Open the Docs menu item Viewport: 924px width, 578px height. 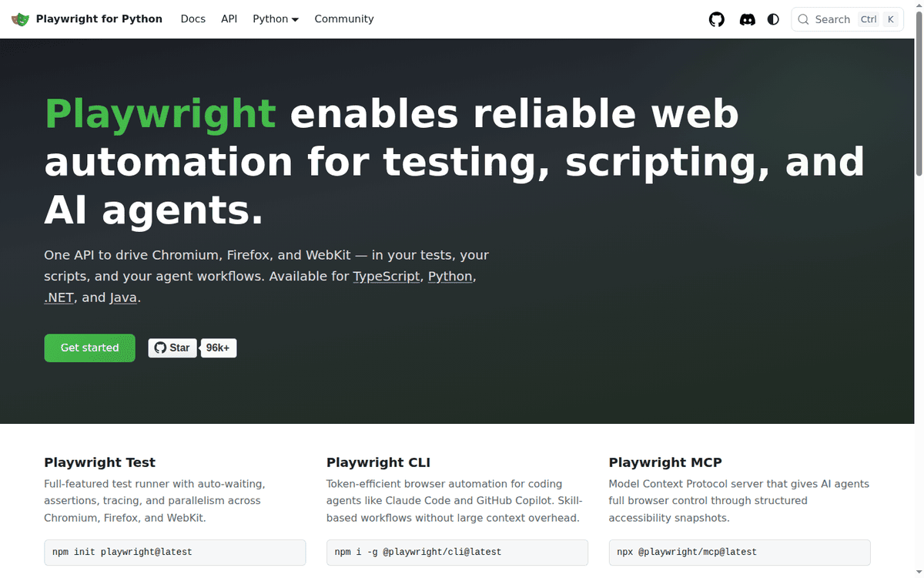click(x=193, y=18)
